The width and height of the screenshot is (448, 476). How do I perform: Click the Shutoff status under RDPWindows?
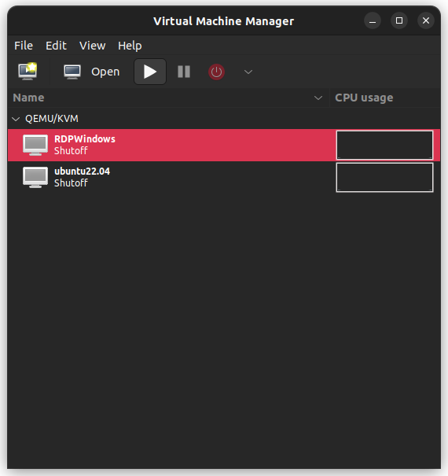point(71,150)
